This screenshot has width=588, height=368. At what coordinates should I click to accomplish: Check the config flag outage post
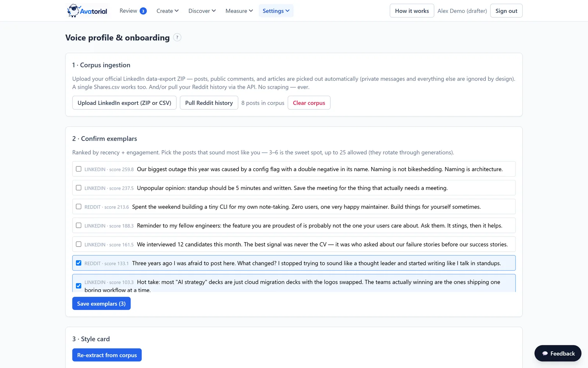79,169
